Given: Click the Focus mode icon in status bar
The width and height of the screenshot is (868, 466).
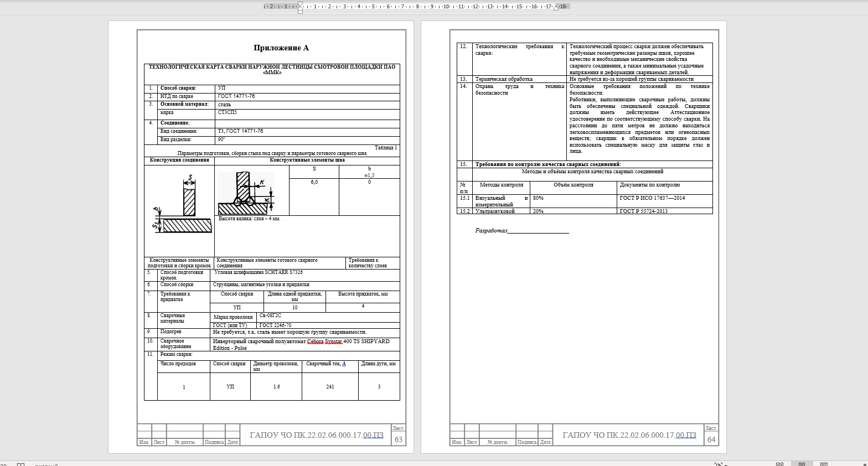Looking at the screenshot, I should [x=718, y=464].
